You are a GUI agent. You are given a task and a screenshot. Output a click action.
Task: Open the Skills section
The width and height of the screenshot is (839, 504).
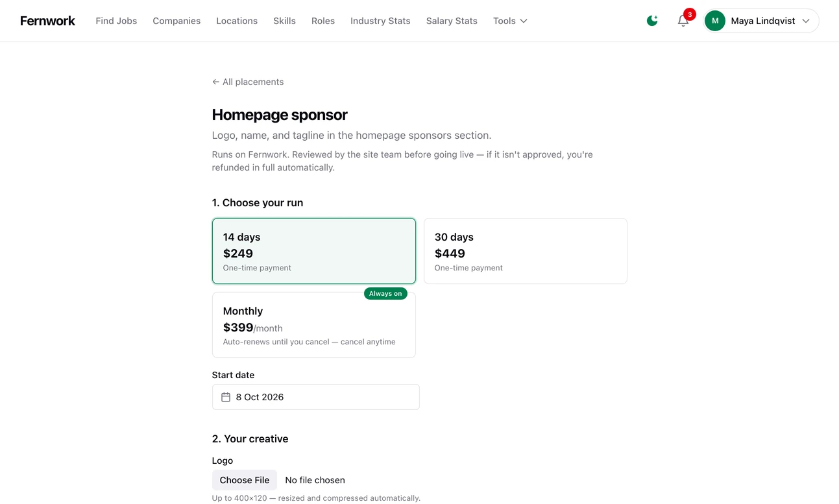(x=284, y=21)
